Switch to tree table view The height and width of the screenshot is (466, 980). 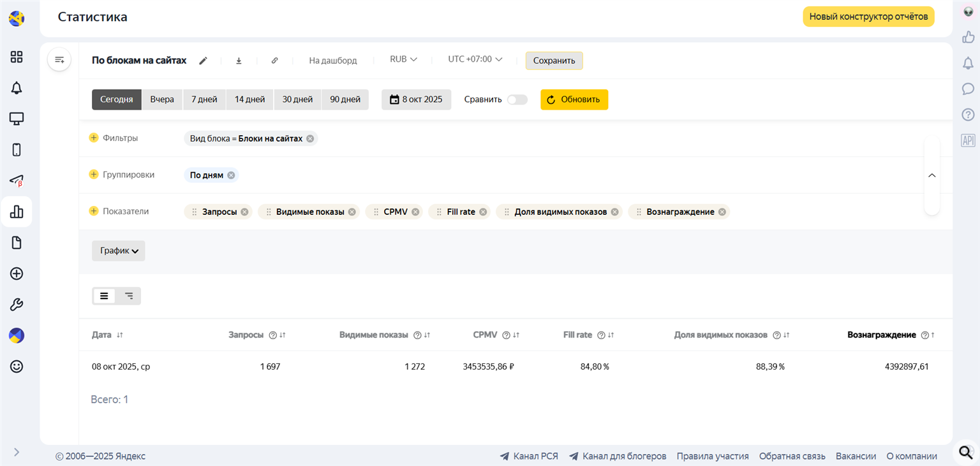[x=129, y=296]
